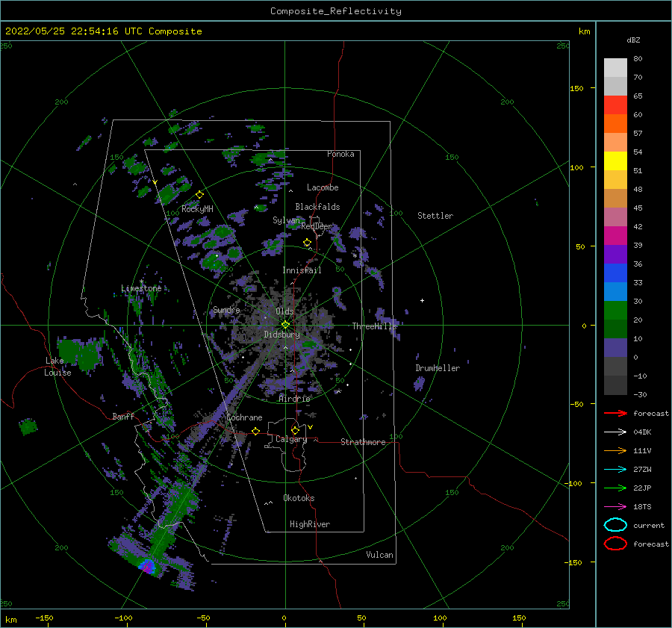Click the Airdrie label
Screen dimensions: 672x628
pos(294,399)
